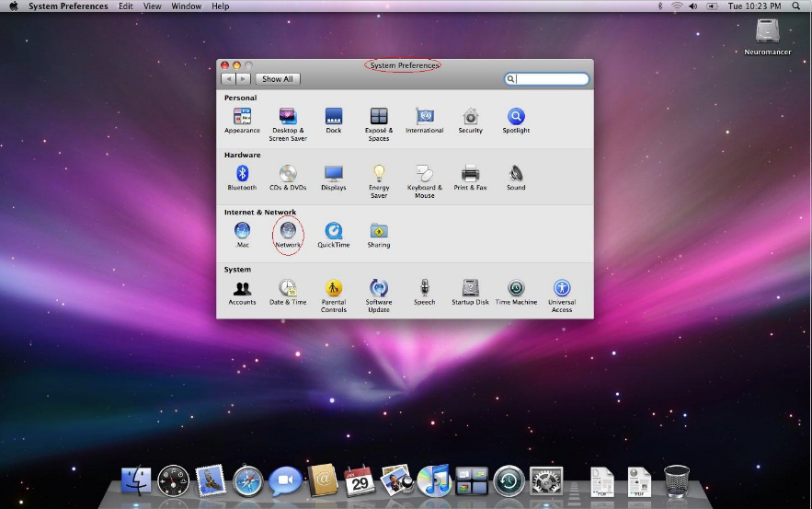The image size is (812, 509).
Task: Open the Speech preference pane
Action: [x=424, y=292]
